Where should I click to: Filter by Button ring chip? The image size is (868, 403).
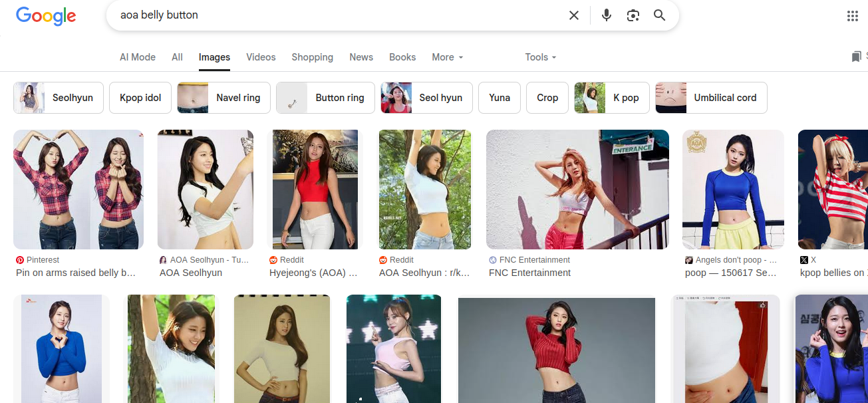325,98
